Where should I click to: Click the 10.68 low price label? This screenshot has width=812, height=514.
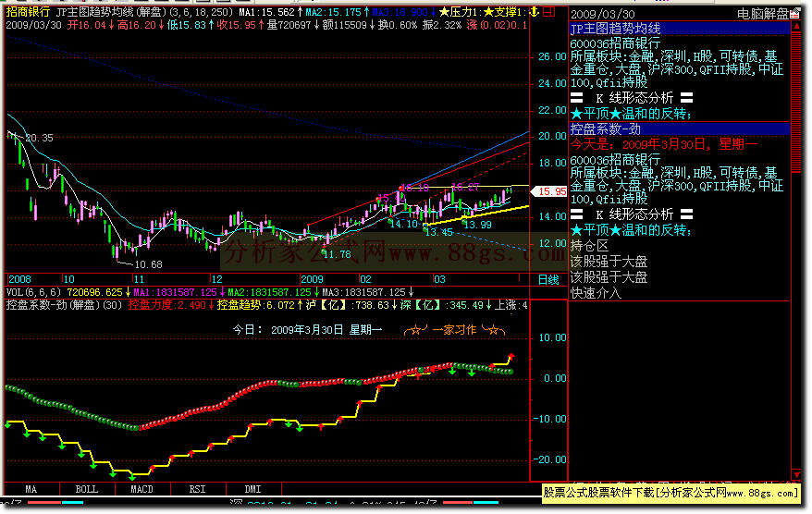tap(148, 264)
